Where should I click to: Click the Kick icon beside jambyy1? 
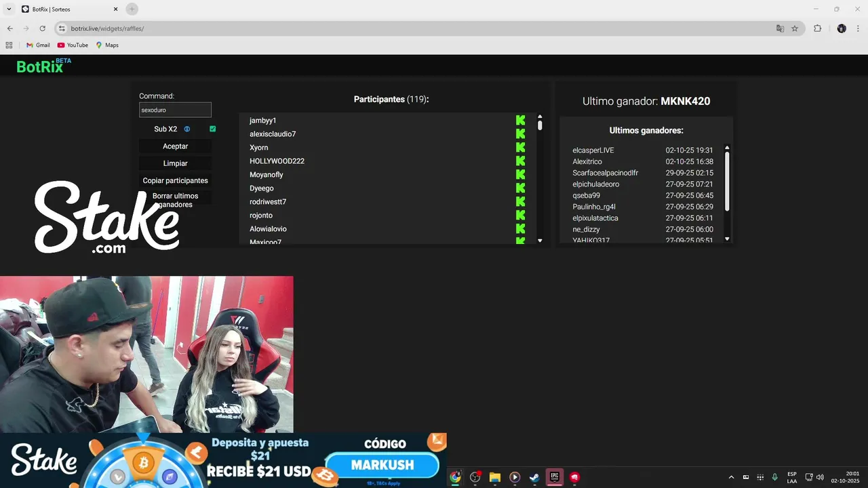click(521, 121)
